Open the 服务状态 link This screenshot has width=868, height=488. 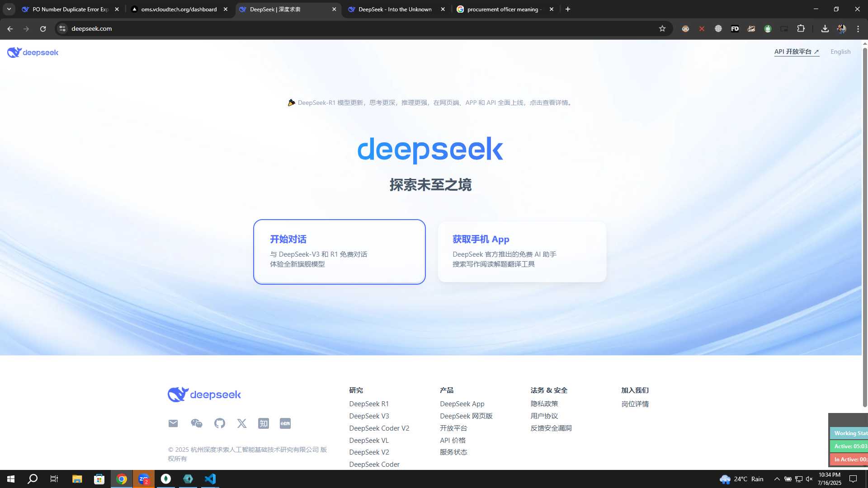point(453,452)
